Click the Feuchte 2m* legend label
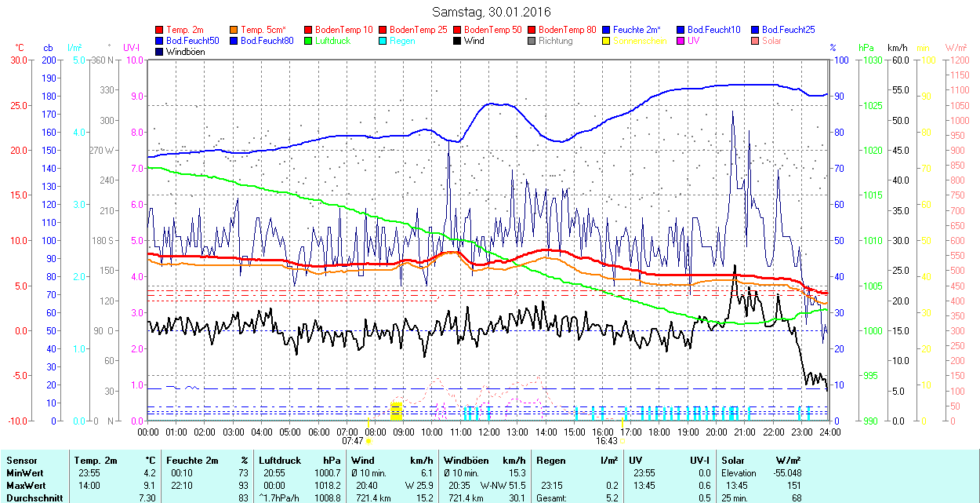The image size is (980, 503). coord(639,30)
